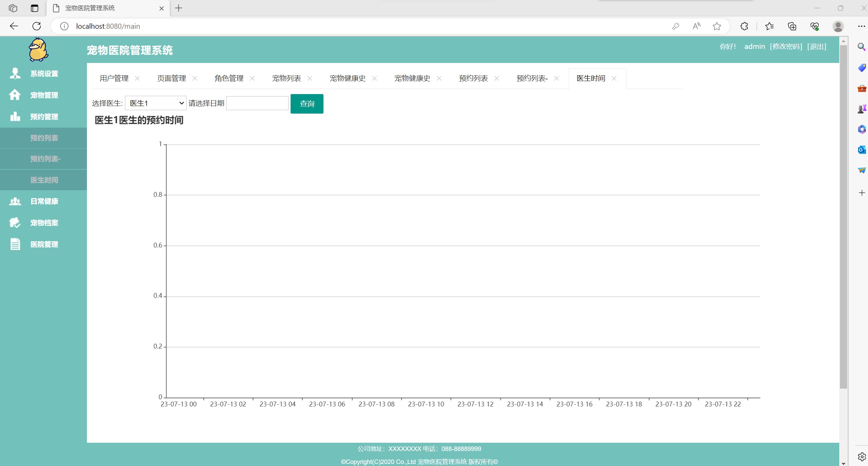Click the page vertical scrollbar
The height and width of the screenshot is (466, 868).
click(x=843, y=217)
